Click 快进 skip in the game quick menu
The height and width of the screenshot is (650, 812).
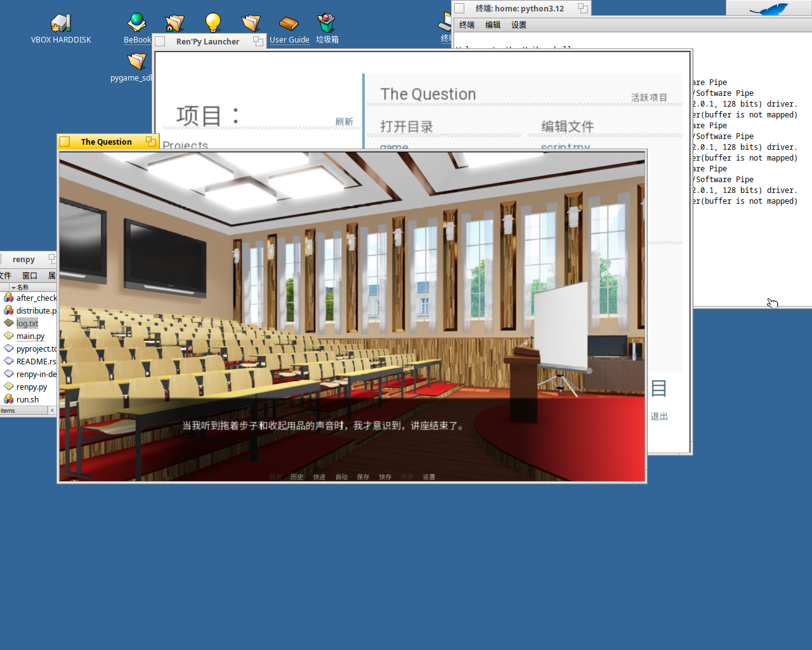click(319, 477)
